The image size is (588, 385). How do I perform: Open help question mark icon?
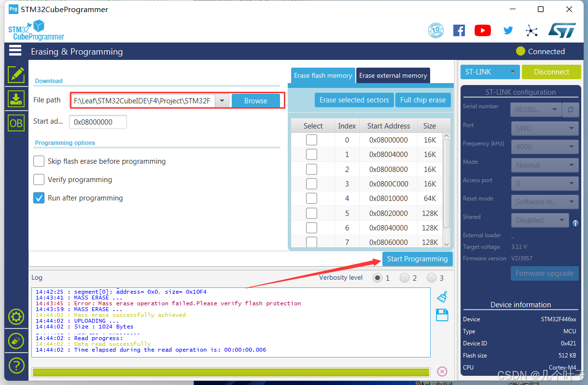(x=16, y=365)
